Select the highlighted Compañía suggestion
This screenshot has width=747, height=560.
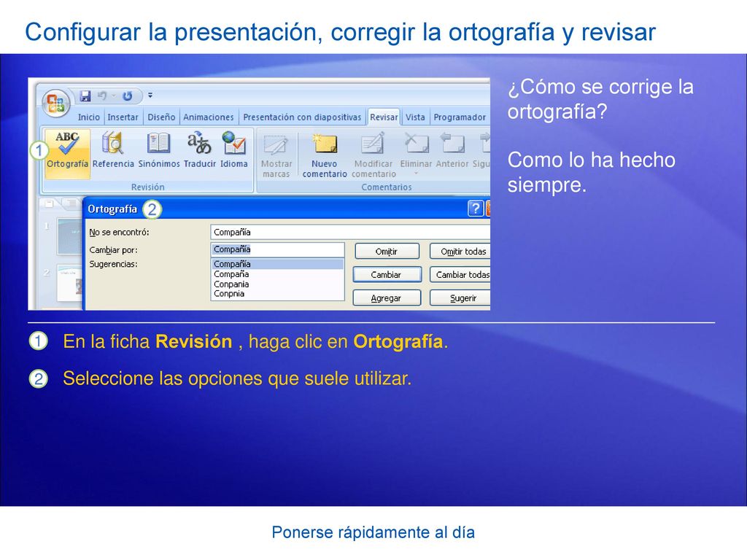277,264
